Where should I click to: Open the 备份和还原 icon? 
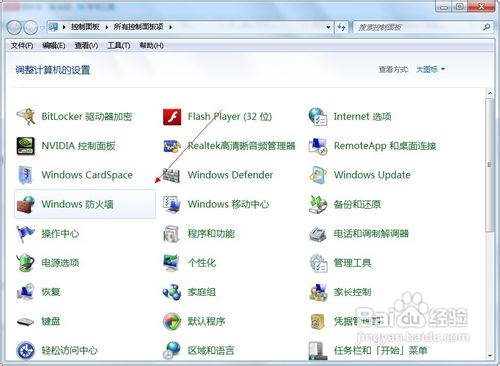[x=318, y=204]
